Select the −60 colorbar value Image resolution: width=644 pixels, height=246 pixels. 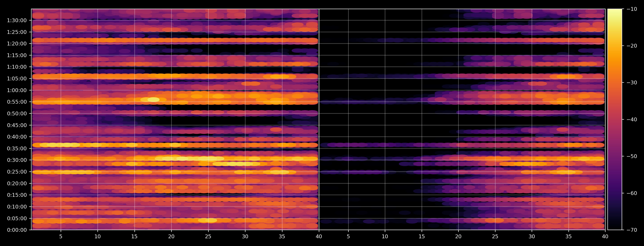pos(632,193)
